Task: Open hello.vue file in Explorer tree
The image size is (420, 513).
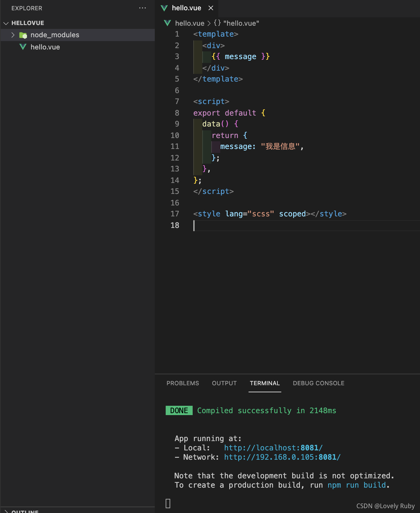Action: pos(78,47)
